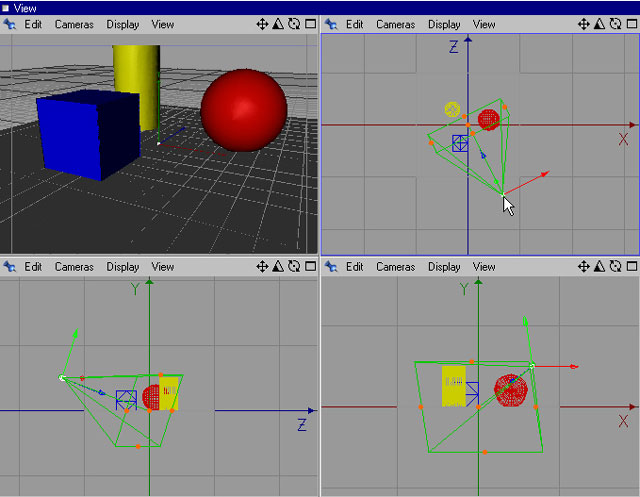Click rotate camera icon in front XY viewport
640x497 pixels.
click(x=615, y=266)
